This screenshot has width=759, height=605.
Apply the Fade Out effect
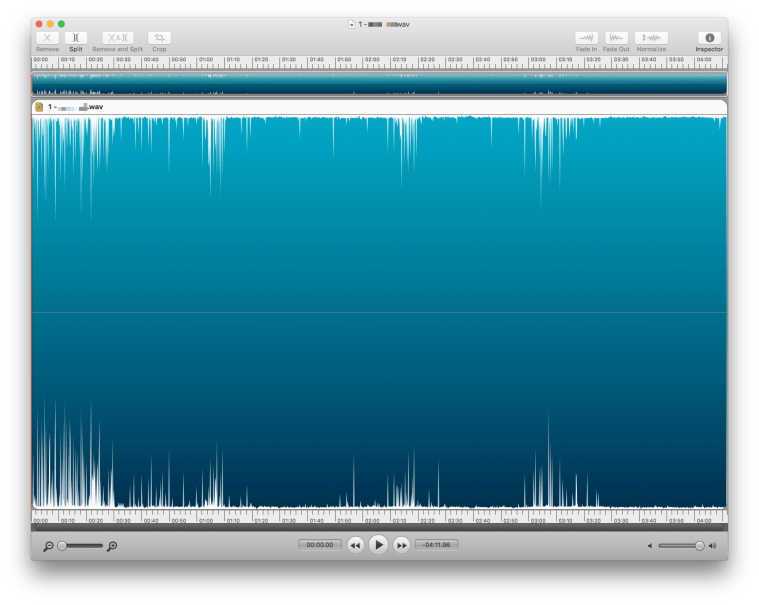[x=617, y=38]
